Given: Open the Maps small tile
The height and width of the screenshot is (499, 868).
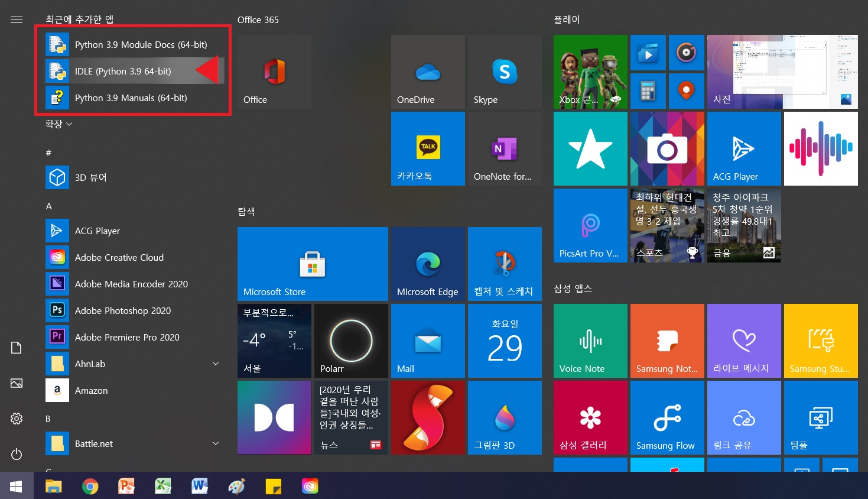Looking at the screenshot, I should pyautogui.click(x=687, y=91).
